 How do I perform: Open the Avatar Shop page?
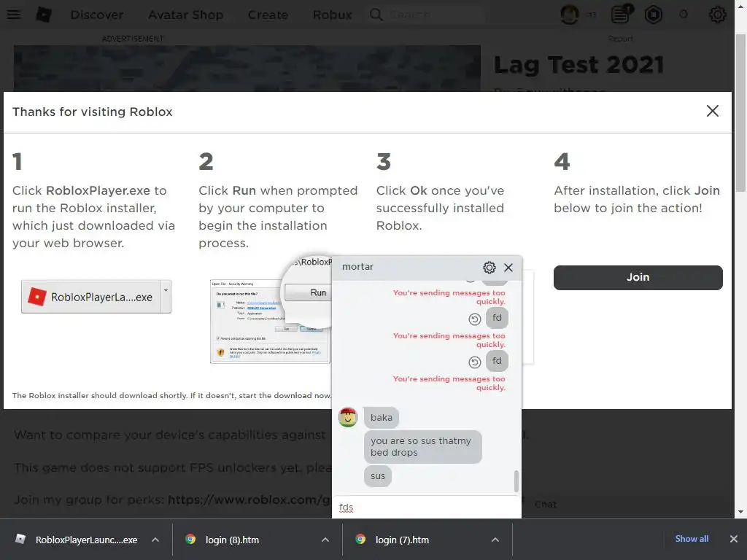[x=185, y=15]
